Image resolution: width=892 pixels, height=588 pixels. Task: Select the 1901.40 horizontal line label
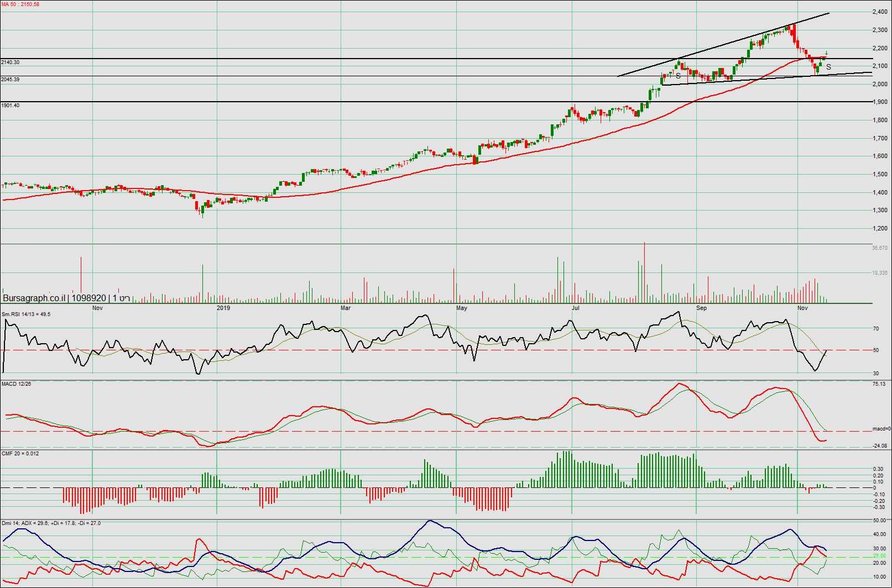tap(11, 105)
